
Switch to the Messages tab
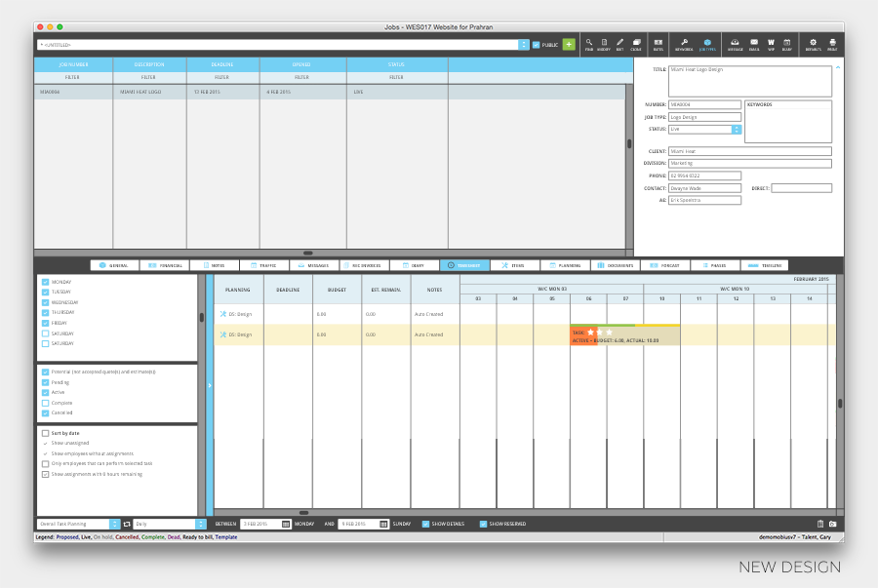pos(314,265)
